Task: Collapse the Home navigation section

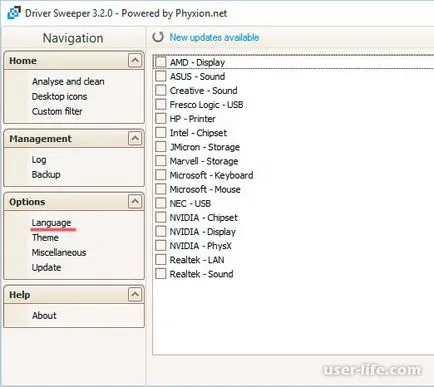Action: point(135,60)
